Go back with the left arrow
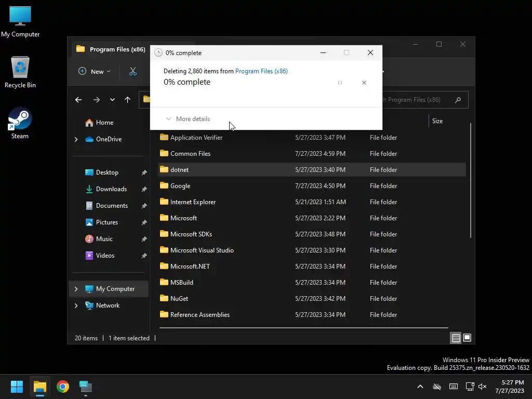Image resolution: width=532 pixels, height=399 pixels. [x=78, y=100]
